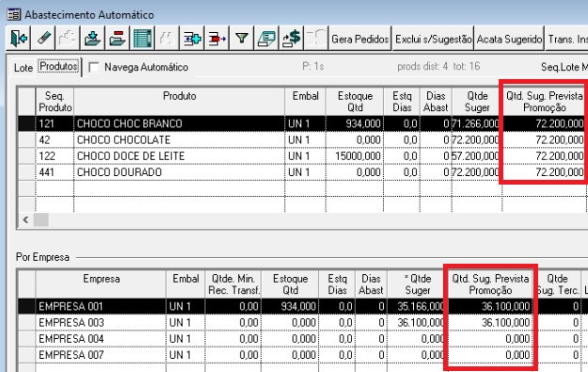Click the folder with blue download arrow icon

[92, 39]
